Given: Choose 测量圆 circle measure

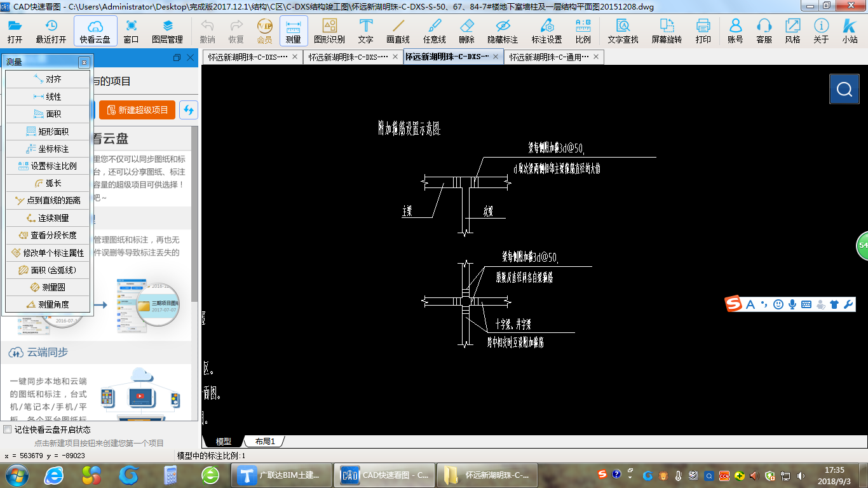Looking at the screenshot, I should pyautogui.click(x=48, y=287).
